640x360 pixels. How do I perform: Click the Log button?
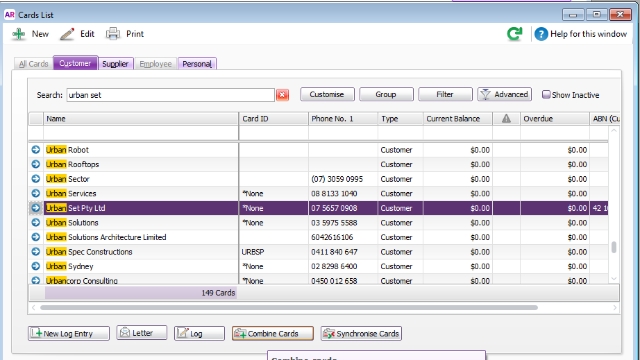coord(199,333)
